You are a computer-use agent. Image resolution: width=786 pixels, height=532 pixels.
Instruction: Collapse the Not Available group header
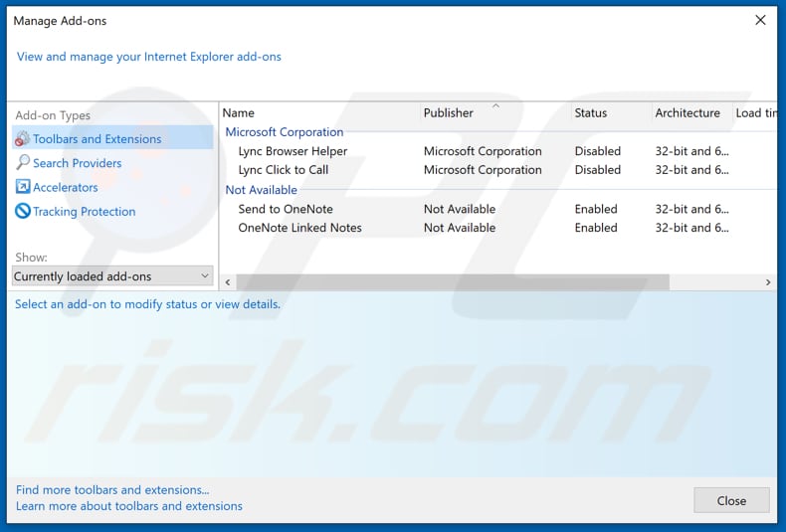[x=262, y=190]
